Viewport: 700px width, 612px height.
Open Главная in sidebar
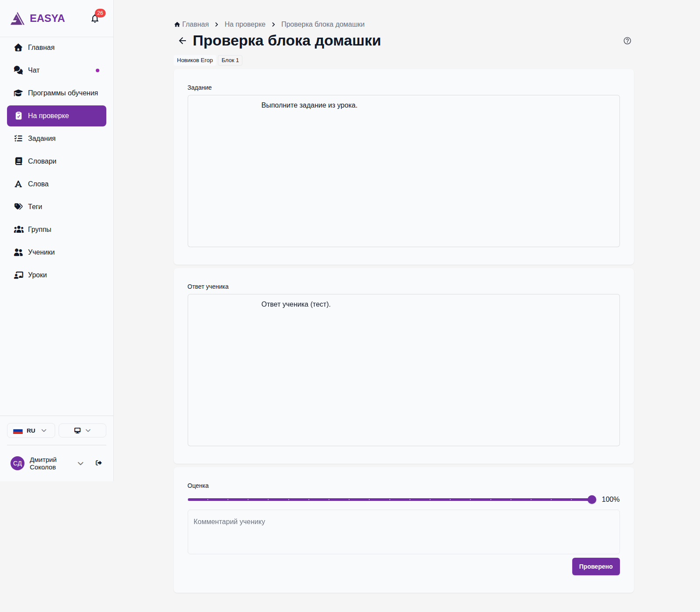[56, 48]
